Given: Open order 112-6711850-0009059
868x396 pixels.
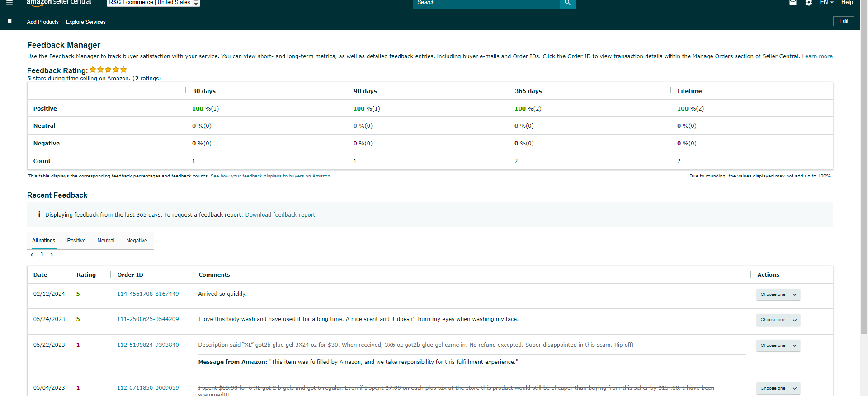Looking at the screenshot, I should coord(148,388).
